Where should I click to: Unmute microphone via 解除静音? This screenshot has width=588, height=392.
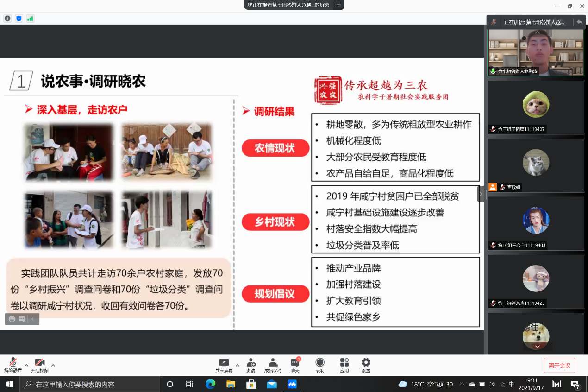coord(13,365)
